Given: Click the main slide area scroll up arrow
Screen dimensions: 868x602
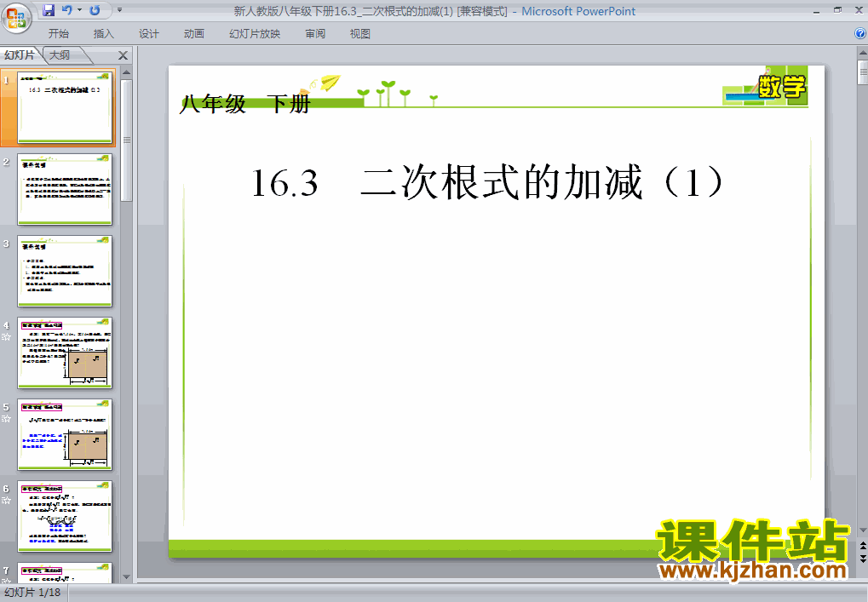Looking at the screenshot, I should coord(863,54).
